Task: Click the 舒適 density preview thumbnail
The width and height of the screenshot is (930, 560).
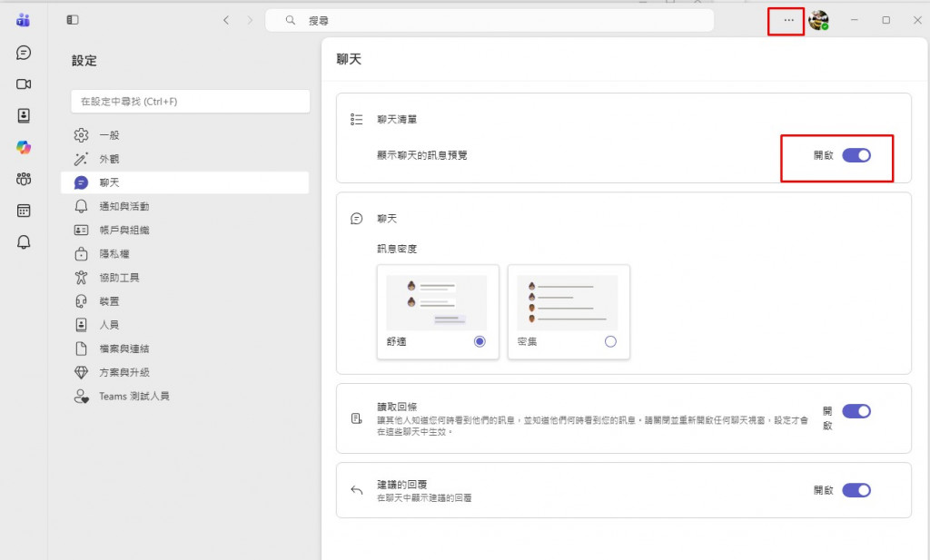Action: [x=437, y=302]
